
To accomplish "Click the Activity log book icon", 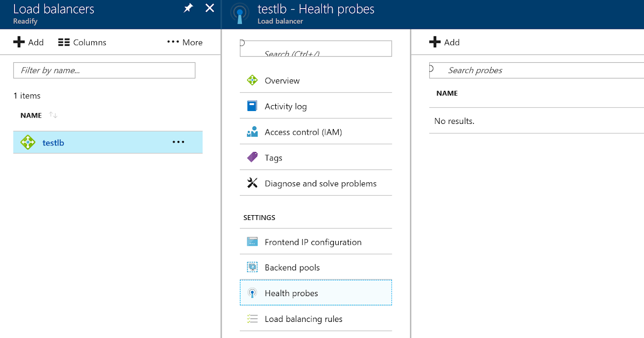I will pos(252,106).
